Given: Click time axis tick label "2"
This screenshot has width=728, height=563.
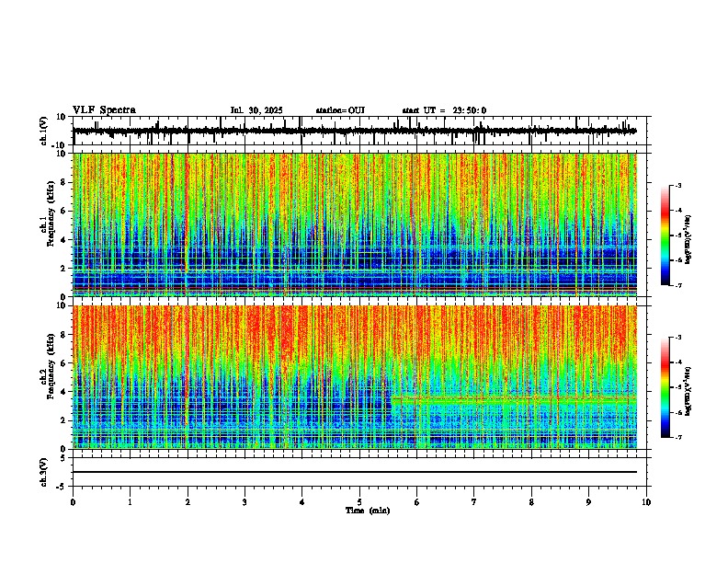Looking at the screenshot, I should (x=188, y=502).
